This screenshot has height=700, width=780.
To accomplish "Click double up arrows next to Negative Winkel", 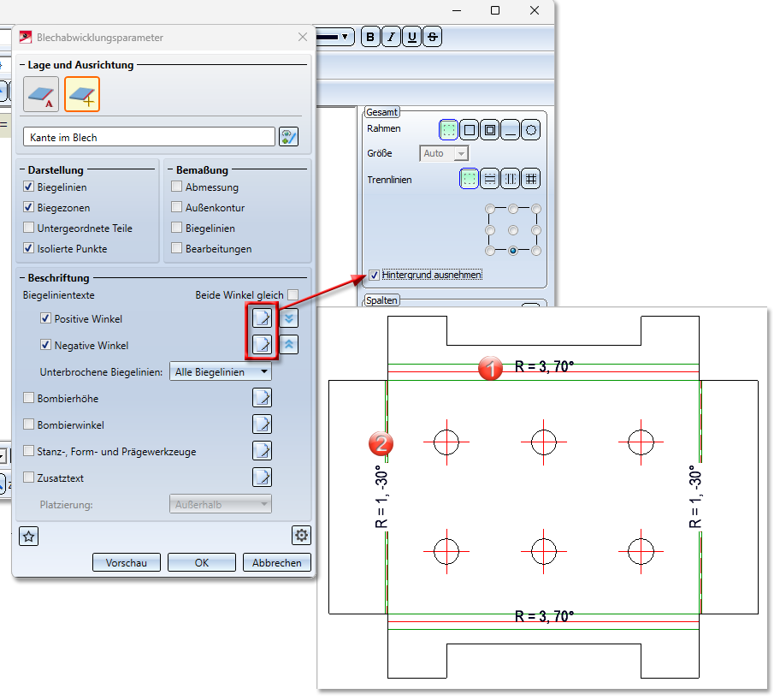I will click(289, 344).
